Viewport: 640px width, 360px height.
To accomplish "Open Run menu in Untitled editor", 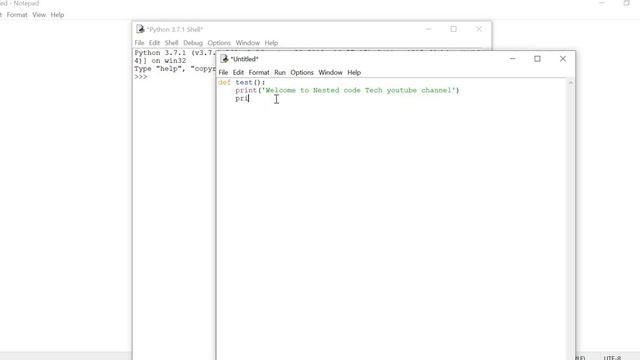I will click(280, 73).
